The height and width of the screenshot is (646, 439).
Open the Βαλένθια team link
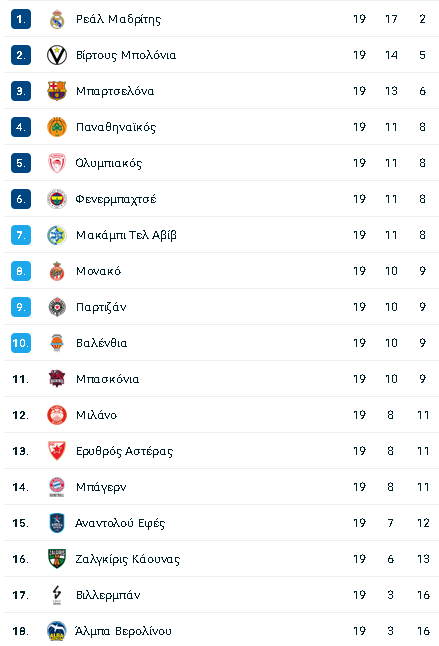click(102, 343)
